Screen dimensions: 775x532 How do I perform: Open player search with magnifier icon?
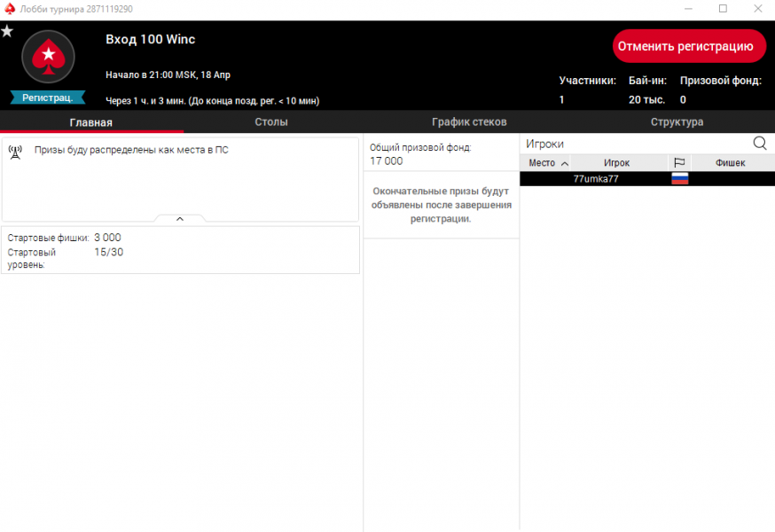click(x=760, y=144)
